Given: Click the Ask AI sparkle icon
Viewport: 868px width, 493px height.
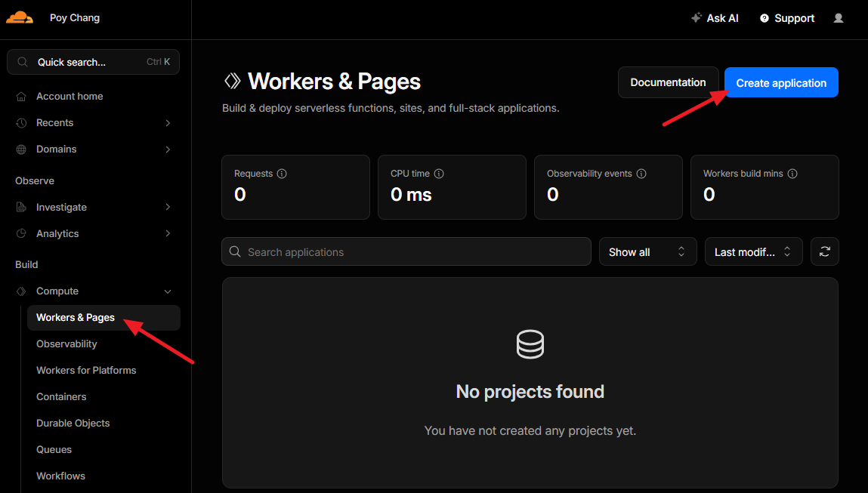Looking at the screenshot, I should click(697, 17).
